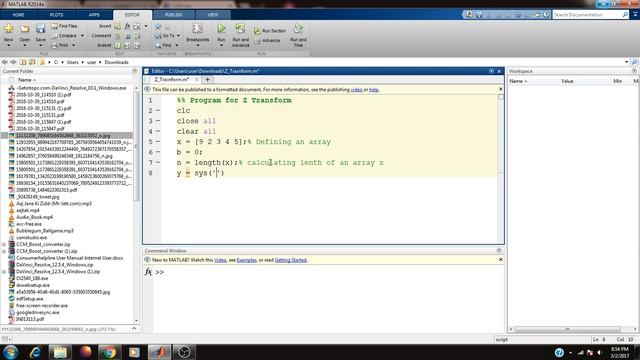The width and height of the screenshot is (640, 360).
Task: Go forward in folder navigation
Action: [13, 62]
